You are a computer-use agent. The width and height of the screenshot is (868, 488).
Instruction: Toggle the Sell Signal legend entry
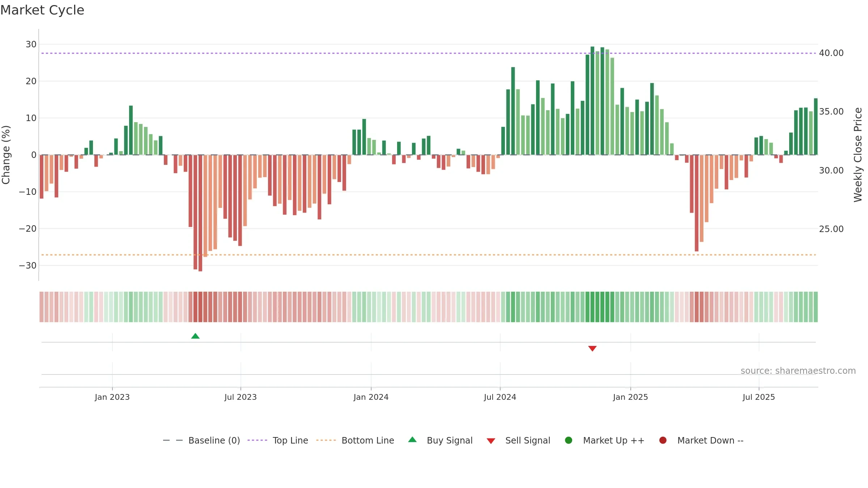click(518, 441)
